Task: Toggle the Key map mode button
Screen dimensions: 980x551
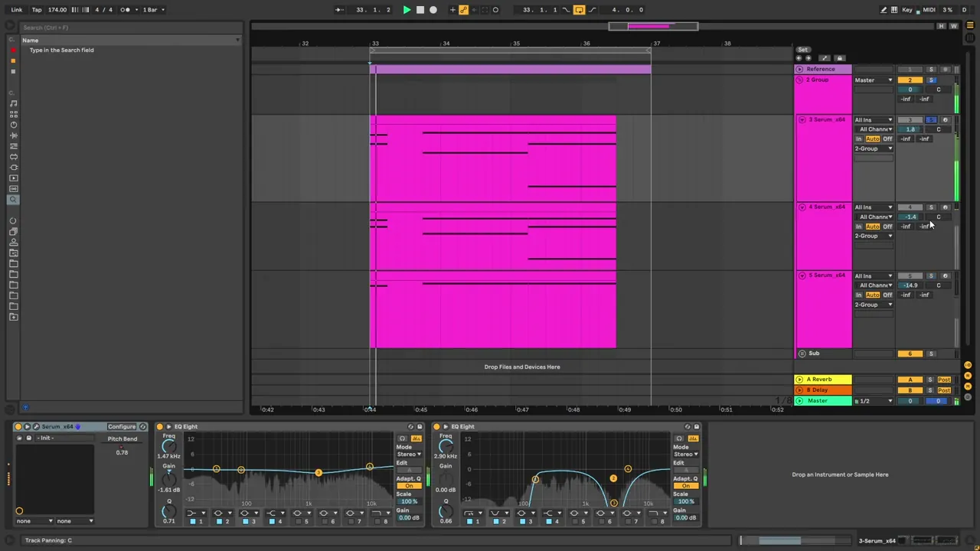Action: tap(907, 10)
